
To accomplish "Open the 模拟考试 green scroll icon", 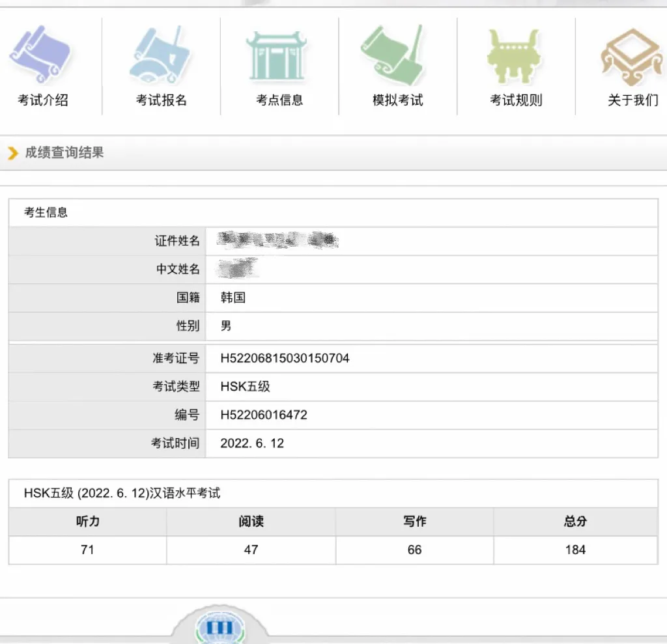I will (x=391, y=55).
